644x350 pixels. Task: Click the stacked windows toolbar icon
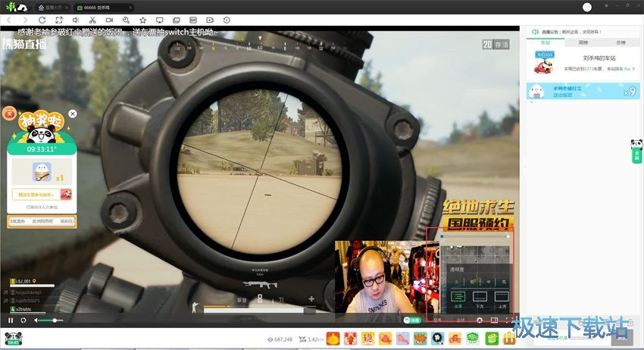(x=177, y=20)
